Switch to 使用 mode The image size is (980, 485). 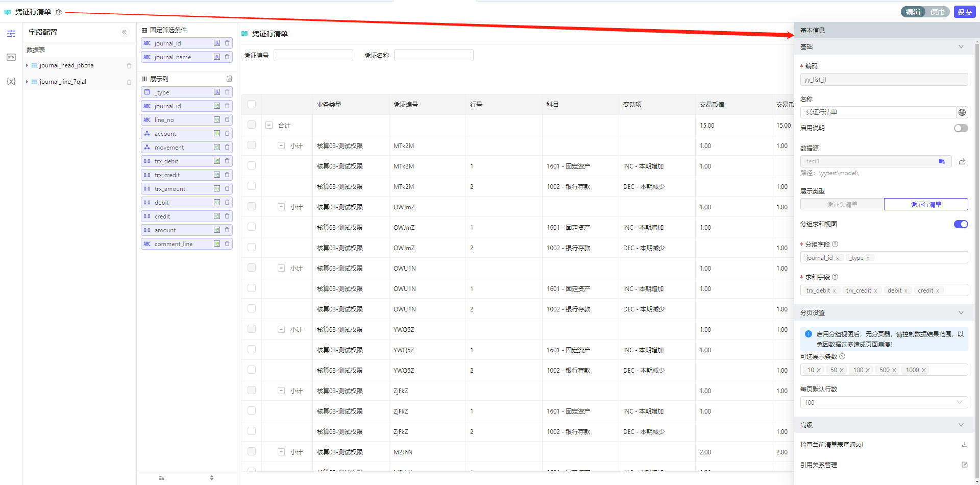(x=937, y=12)
